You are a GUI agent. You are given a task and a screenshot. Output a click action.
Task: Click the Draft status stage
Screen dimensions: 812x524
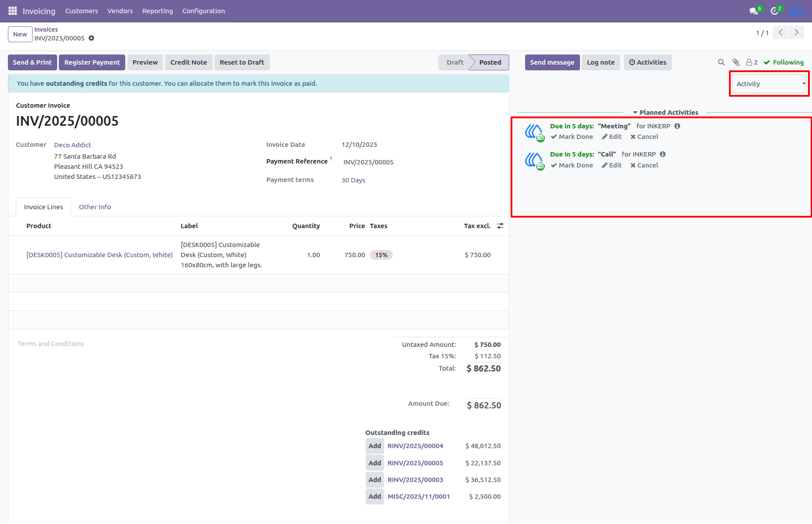[455, 62]
